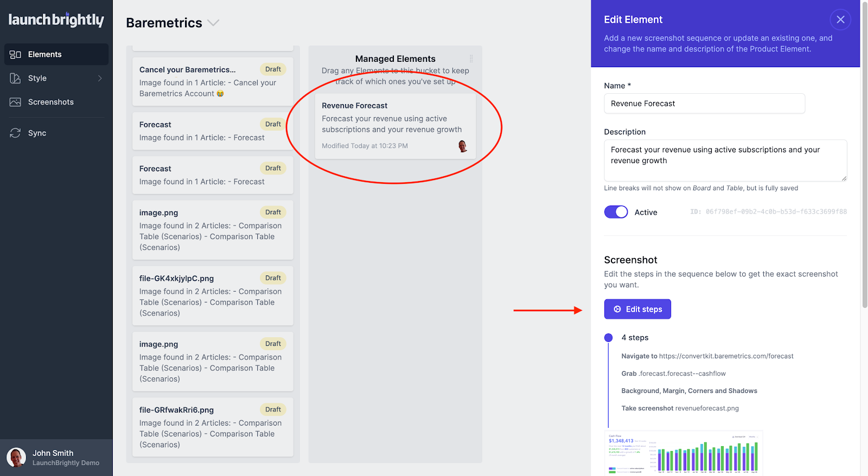This screenshot has width=868, height=476.
Task: Click the Edit steps button
Action: pos(637,309)
